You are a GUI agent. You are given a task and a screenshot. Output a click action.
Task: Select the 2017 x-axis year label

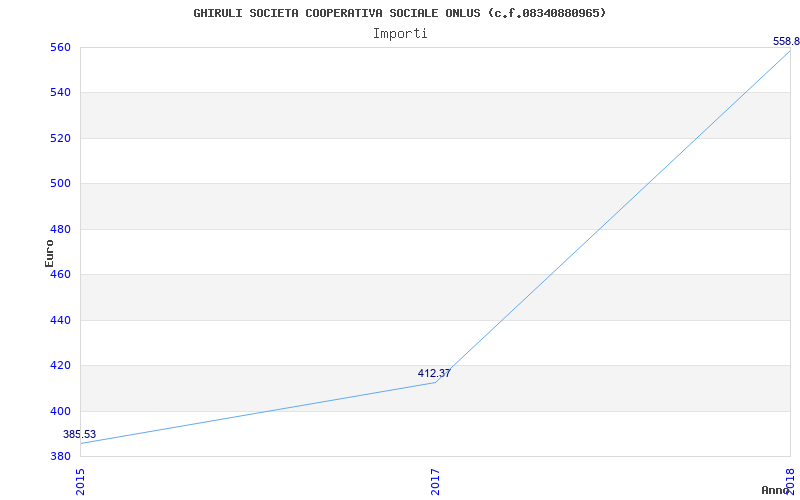tap(435, 482)
